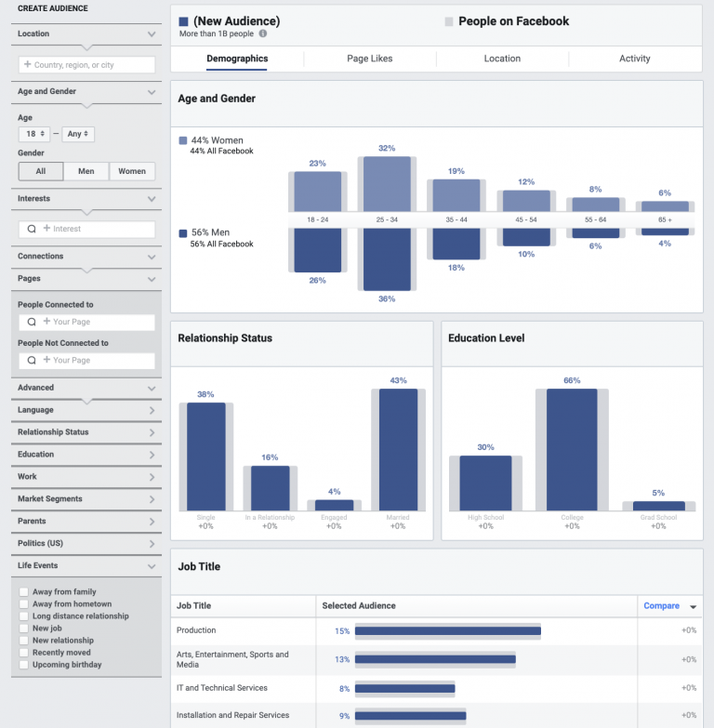714x728 pixels.
Task: Click the New Audience blue square icon
Action: pyautogui.click(x=184, y=21)
